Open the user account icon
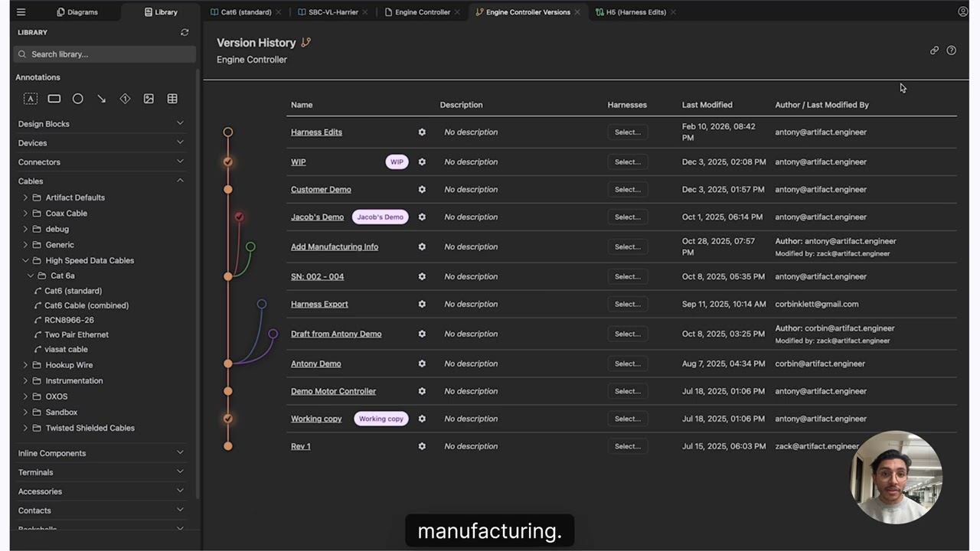 (x=963, y=11)
